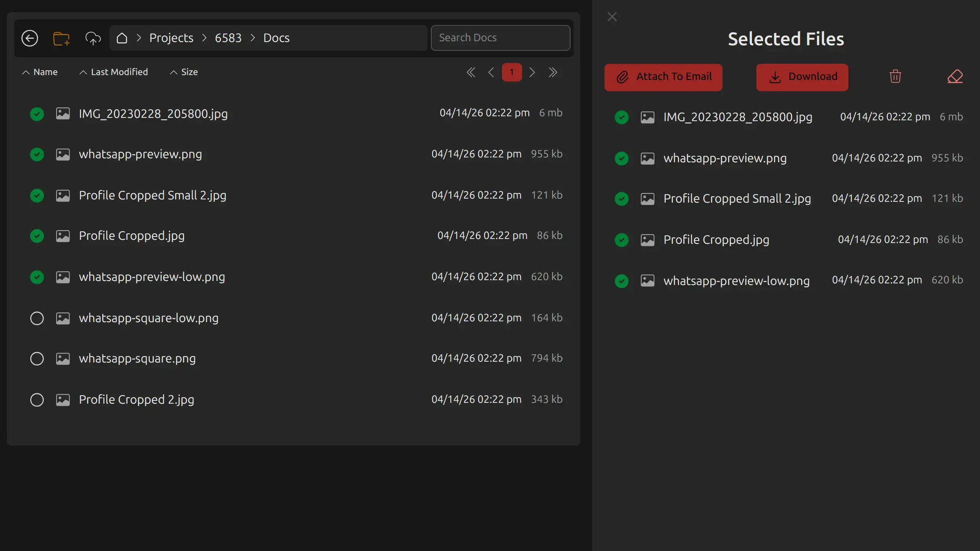Go to home via the house icon
Viewport: 980px width, 551px height.
(x=122, y=38)
